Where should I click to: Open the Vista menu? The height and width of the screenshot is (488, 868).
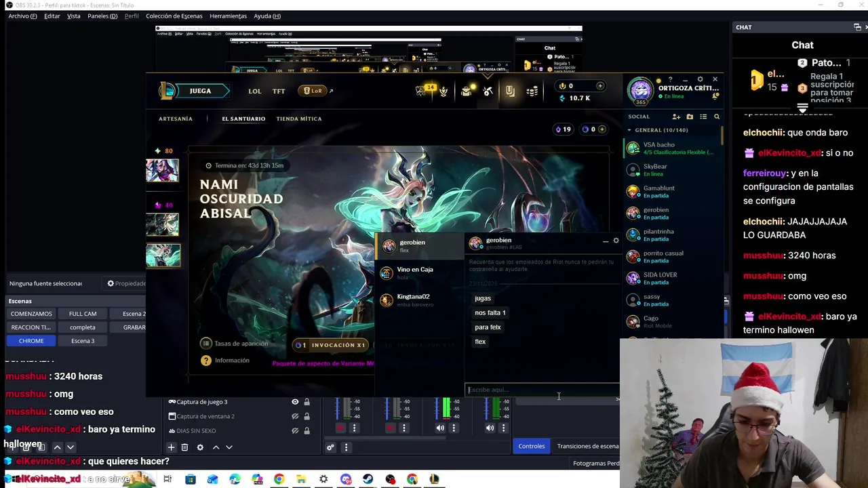coord(73,16)
